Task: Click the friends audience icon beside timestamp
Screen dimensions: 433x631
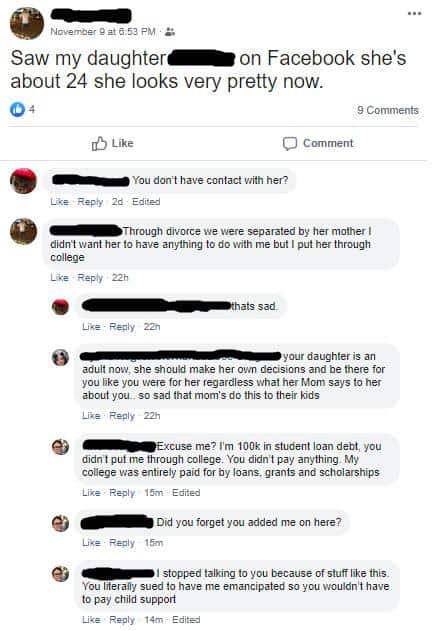Action: (170, 31)
